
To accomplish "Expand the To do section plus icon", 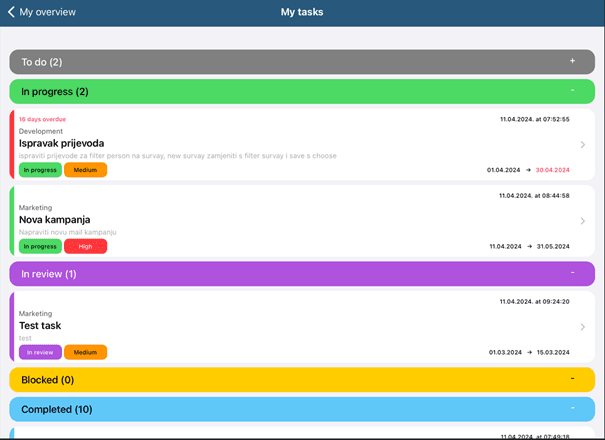I will (x=573, y=61).
